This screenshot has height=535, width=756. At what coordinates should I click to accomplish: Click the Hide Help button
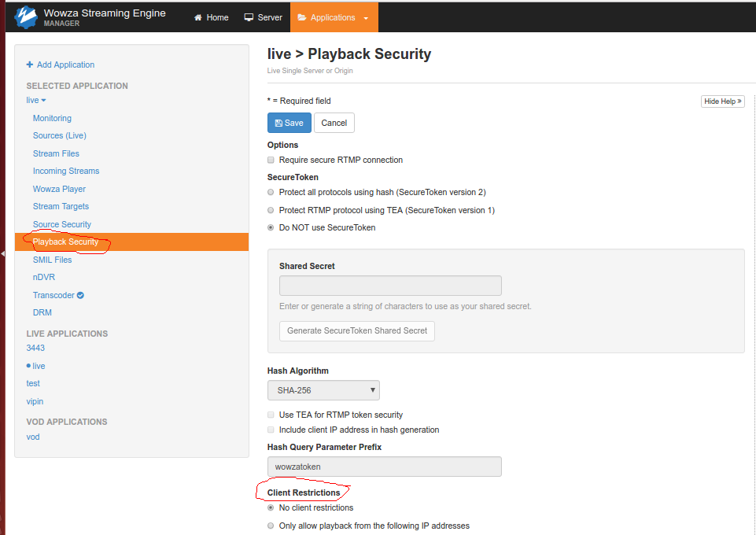pyautogui.click(x=723, y=101)
